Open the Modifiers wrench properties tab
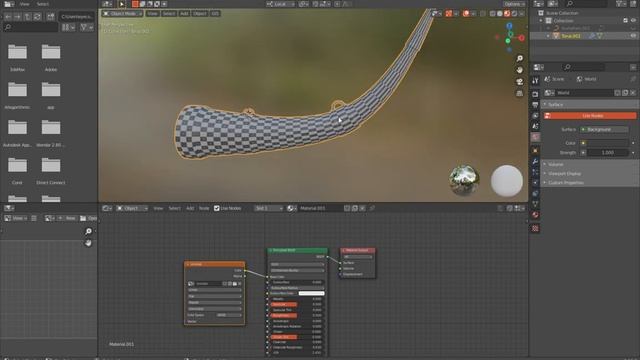This screenshot has height=360, width=640. 535,162
